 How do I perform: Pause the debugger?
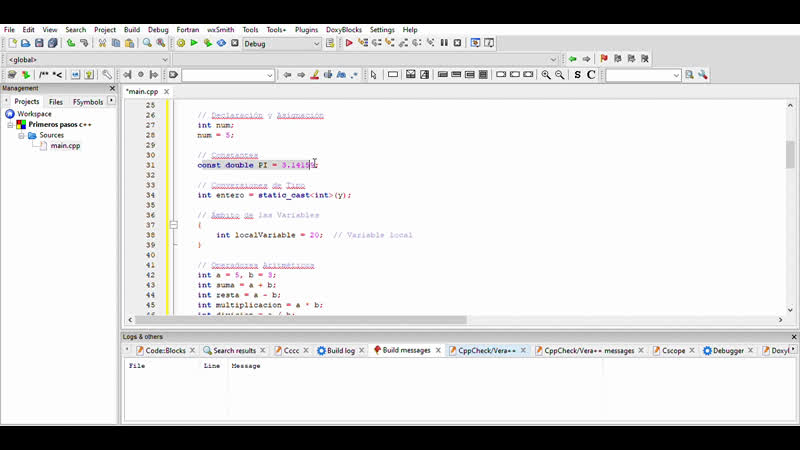[444, 43]
